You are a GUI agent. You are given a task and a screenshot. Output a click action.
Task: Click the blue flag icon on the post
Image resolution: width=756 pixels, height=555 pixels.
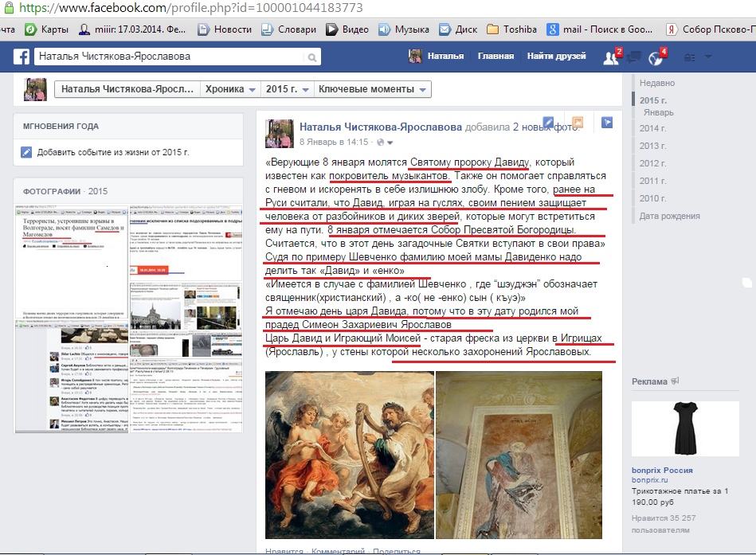pos(607,123)
